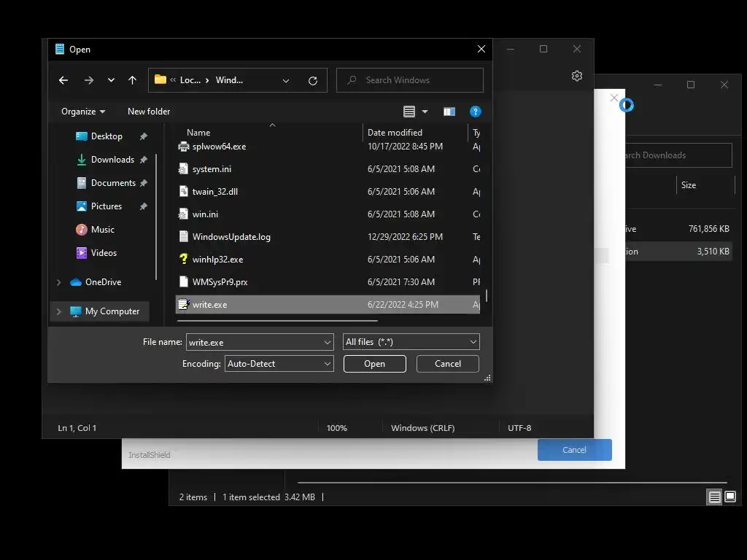This screenshot has height=560, width=747.
Task: Click the write.exe file icon
Action: [x=183, y=304]
